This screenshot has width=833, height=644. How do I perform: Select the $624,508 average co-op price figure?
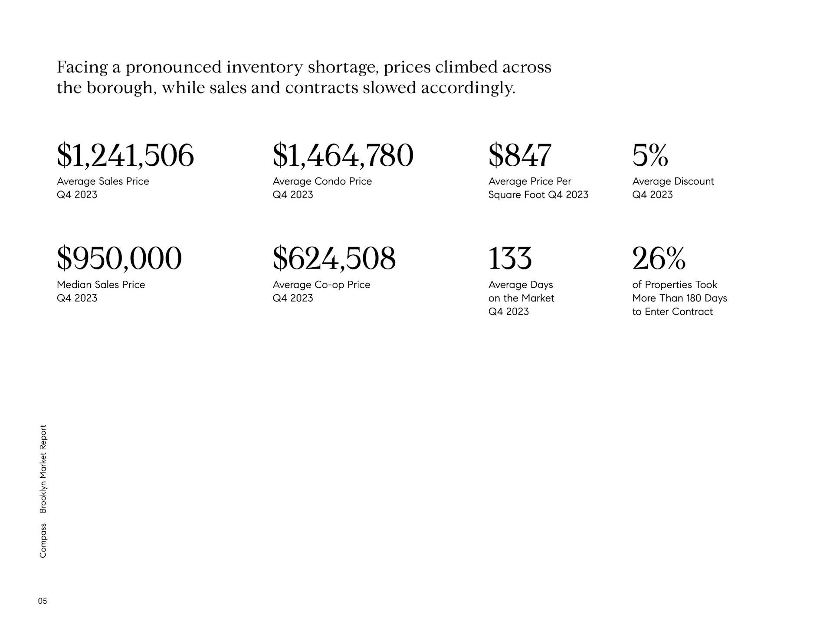pos(334,259)
